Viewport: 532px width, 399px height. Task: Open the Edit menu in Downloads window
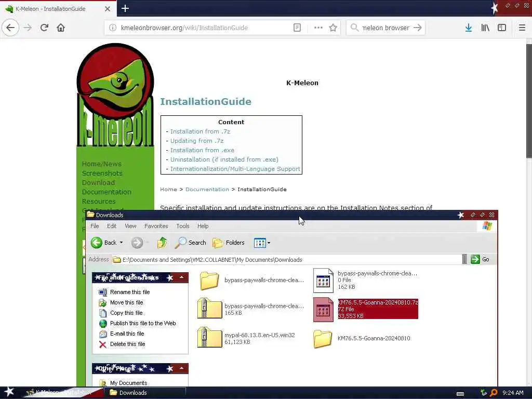(x=112, y=226)
